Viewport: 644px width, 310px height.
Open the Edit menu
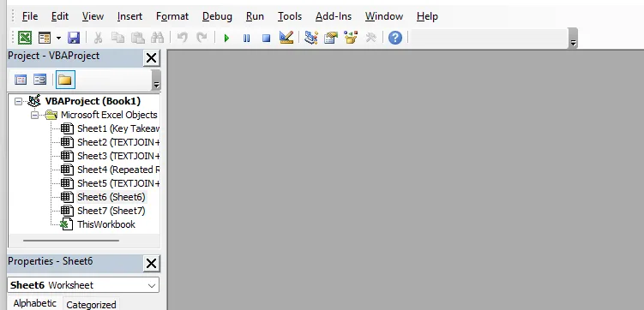pos(60,16)
